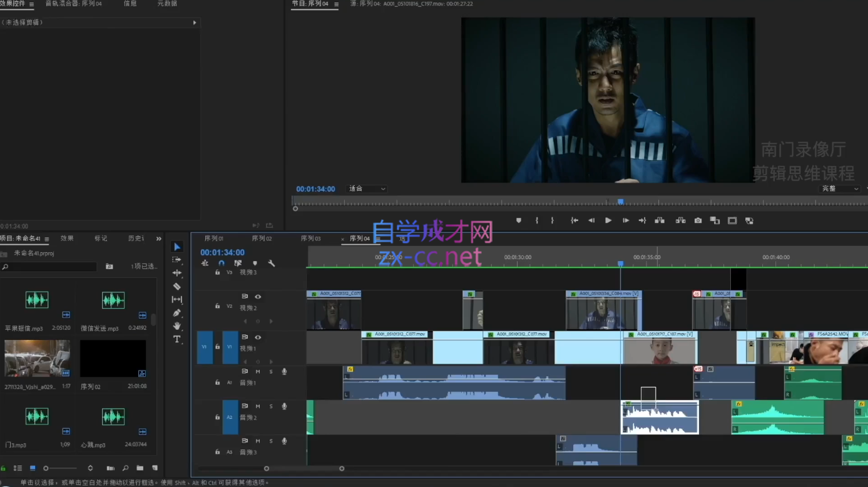Click Mark Out brace button
The image size is (868, 487).
552,220
